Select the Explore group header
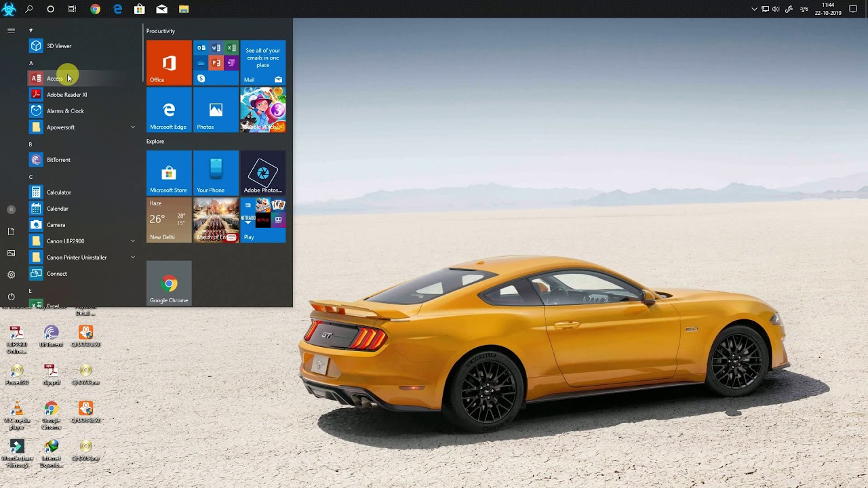Image resolution: width=868 pixels, height=488 pixels. point(155,142)
